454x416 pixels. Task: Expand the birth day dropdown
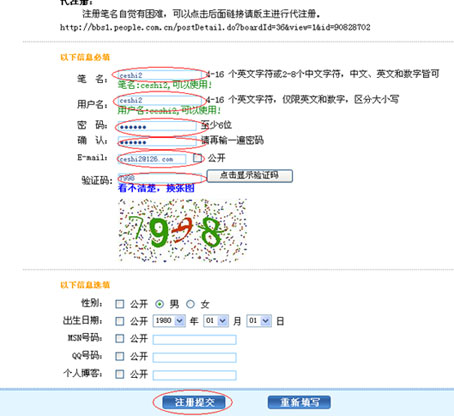pyautogui.click(x=259, y=321)
